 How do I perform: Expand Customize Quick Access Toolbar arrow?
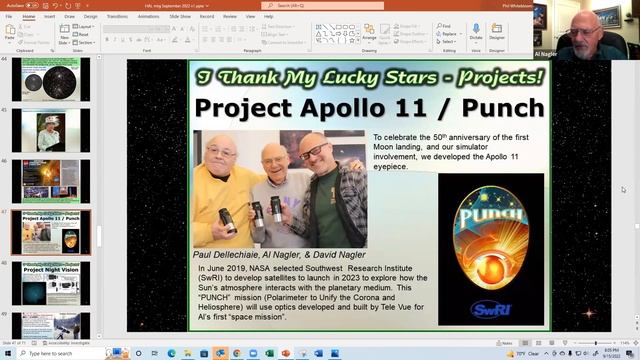[x=87, y=6]
